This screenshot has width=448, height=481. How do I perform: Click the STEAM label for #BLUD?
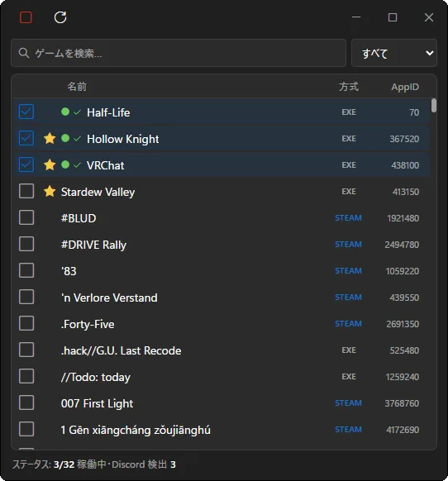[348, 218]
